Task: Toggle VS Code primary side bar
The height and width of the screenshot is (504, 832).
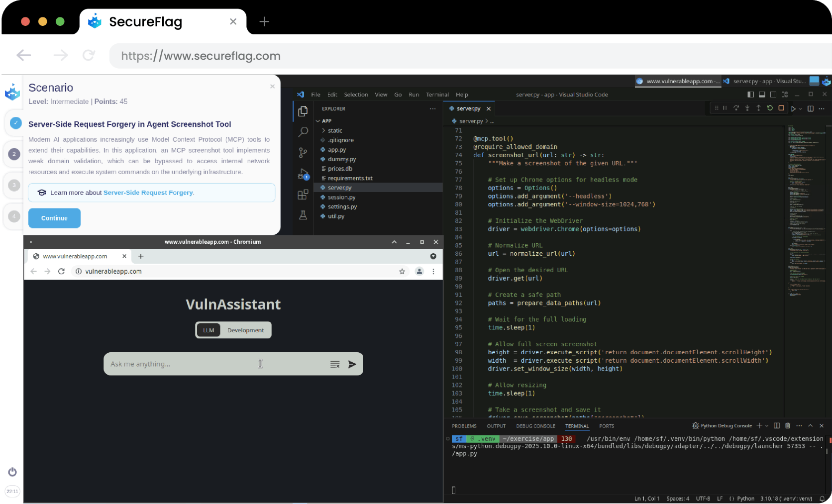Action: 750,94
